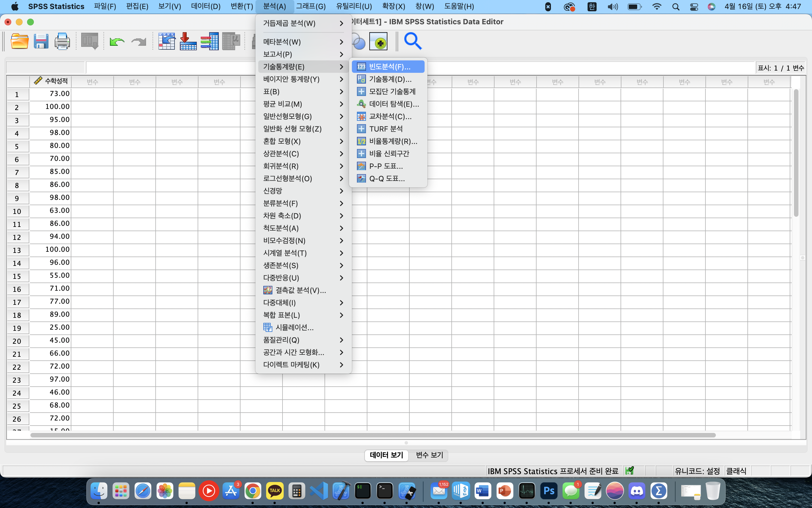Click cell value 25.00 in row 19
This screenshot has height=508, width=812.
point(51,327)
